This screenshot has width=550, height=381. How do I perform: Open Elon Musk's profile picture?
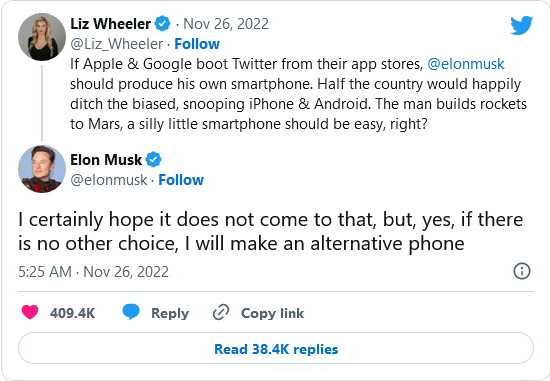(42, 169)
